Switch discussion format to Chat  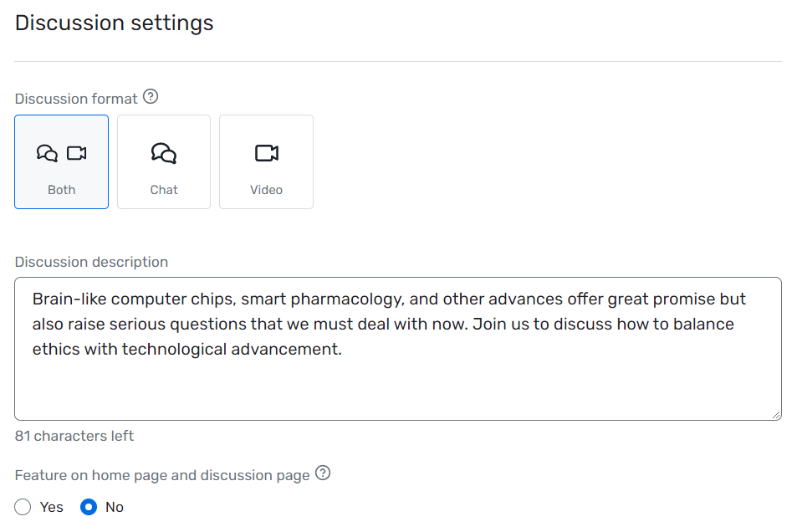point(163,161)
